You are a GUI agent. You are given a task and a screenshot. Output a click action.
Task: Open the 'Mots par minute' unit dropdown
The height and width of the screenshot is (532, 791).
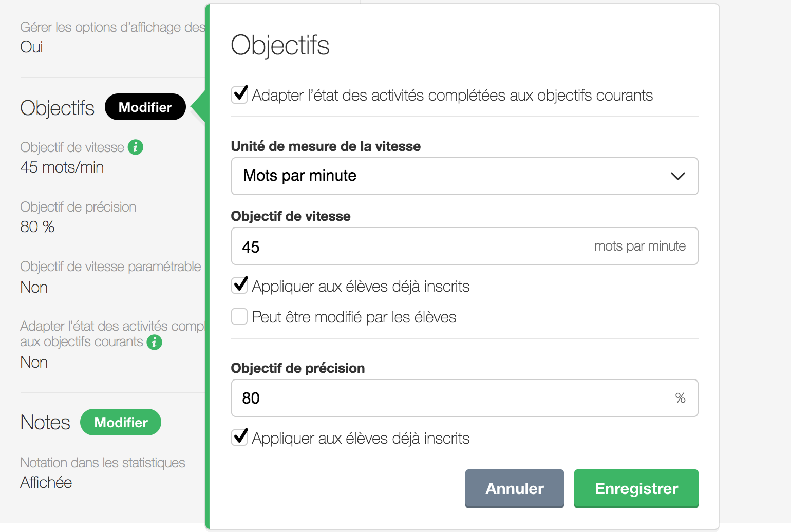click(464, 176)
